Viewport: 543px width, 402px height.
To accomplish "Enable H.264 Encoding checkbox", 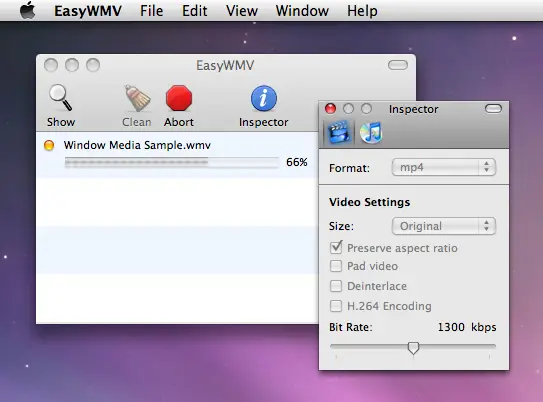I will (336, 306).
